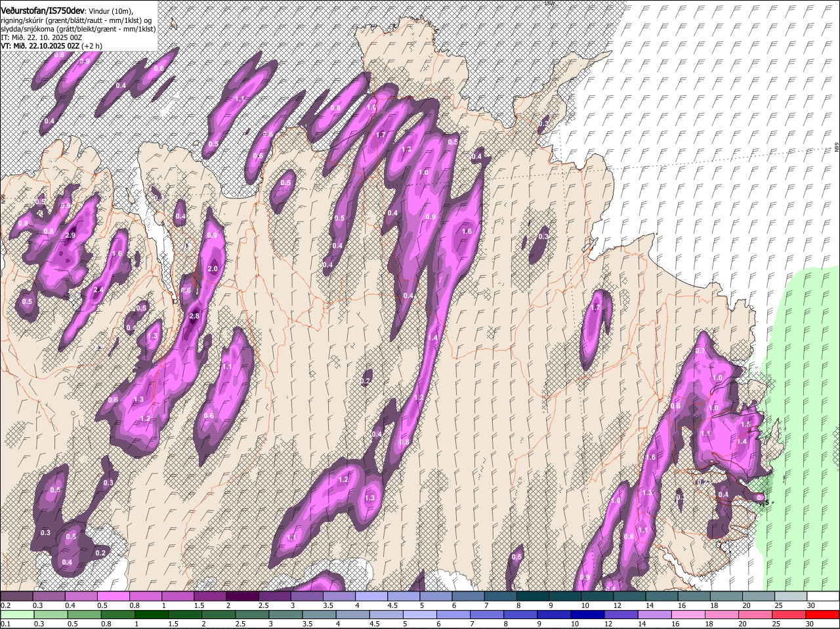Click the 'slydda/snjókoma' legend description line
840x629 pixels.
[77, 29]
